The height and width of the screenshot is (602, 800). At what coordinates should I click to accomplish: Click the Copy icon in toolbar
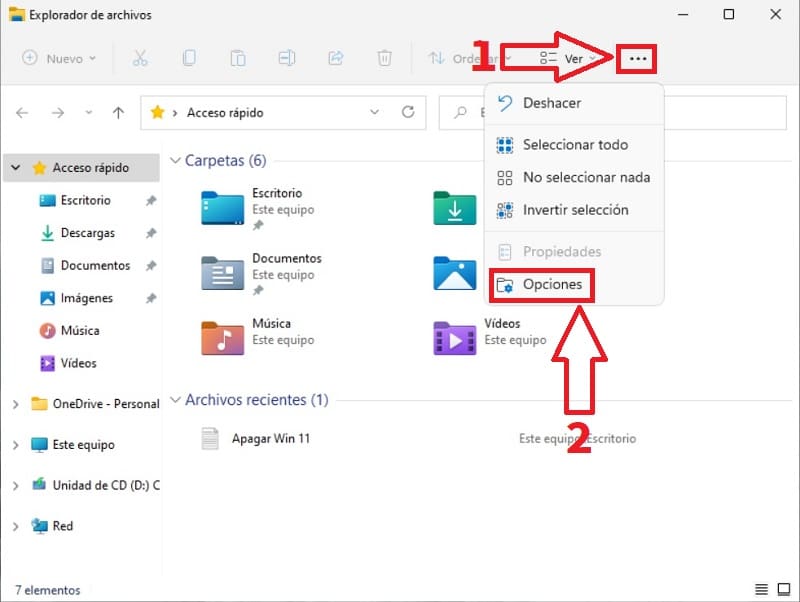point(189,58)
